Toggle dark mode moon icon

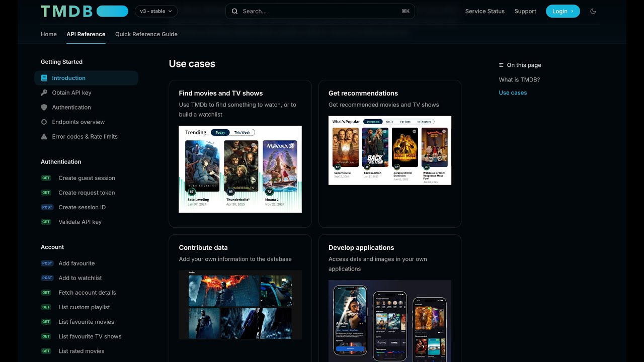tap(593, 11)
